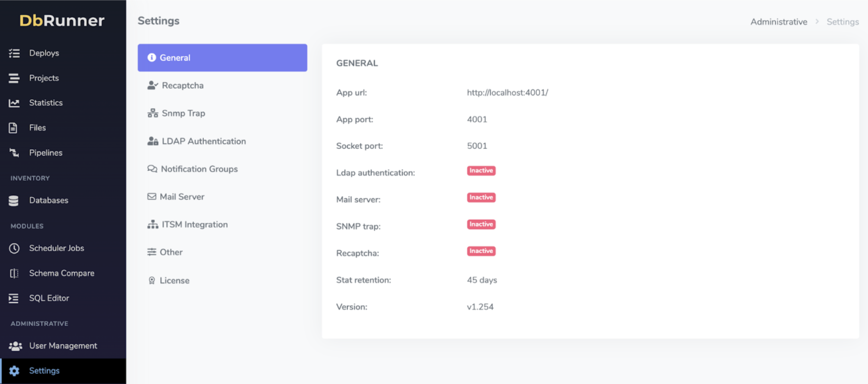
Task: Show Notification Groups settings
Action: [x=199, y=169]
